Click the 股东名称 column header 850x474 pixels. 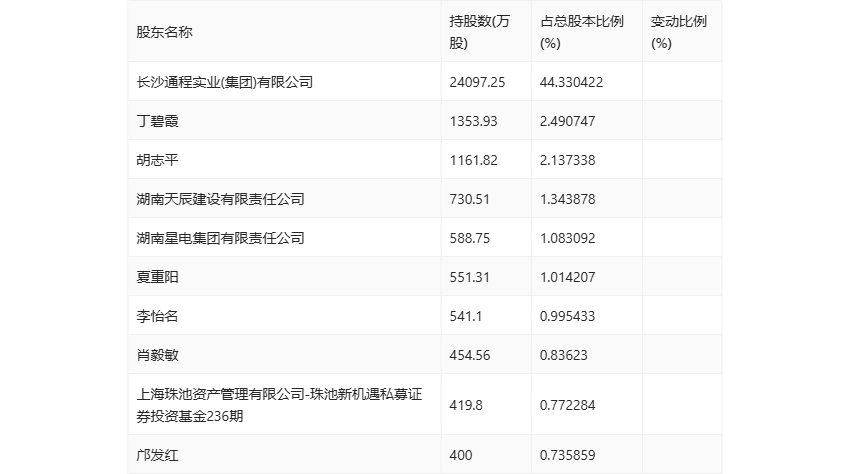(164, 32)
